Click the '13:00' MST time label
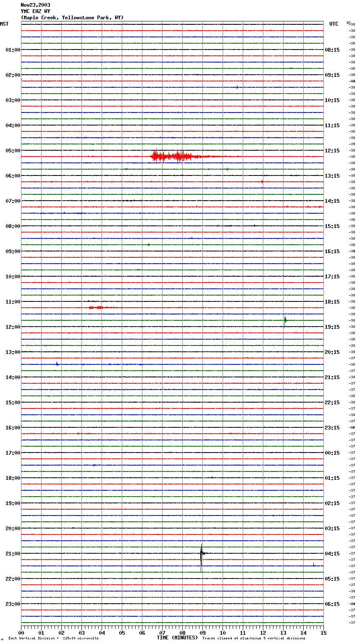This screenshot has width=357, height=644. click(x=13, y=352)
